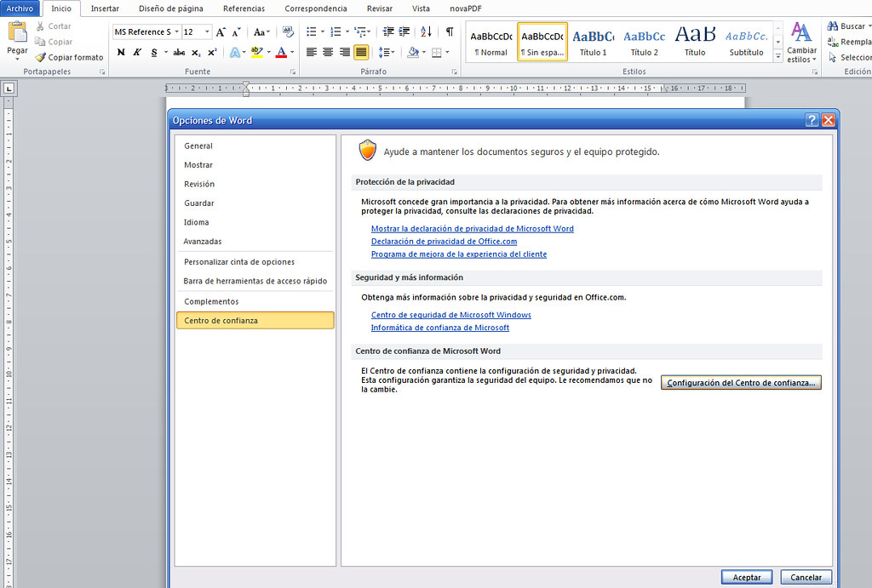The image size is (872, 588).
Task: Apply italic formatting
Action: coord(137,52)
